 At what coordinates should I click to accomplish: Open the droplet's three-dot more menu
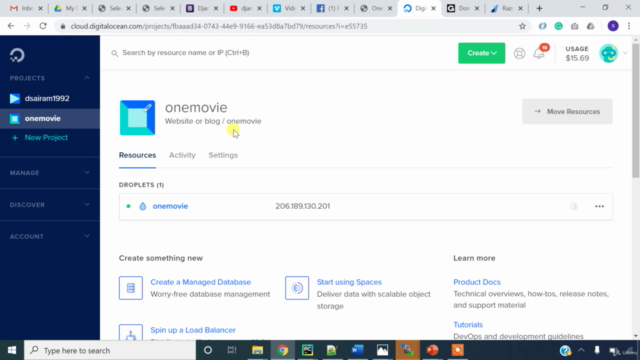(599, 207)
